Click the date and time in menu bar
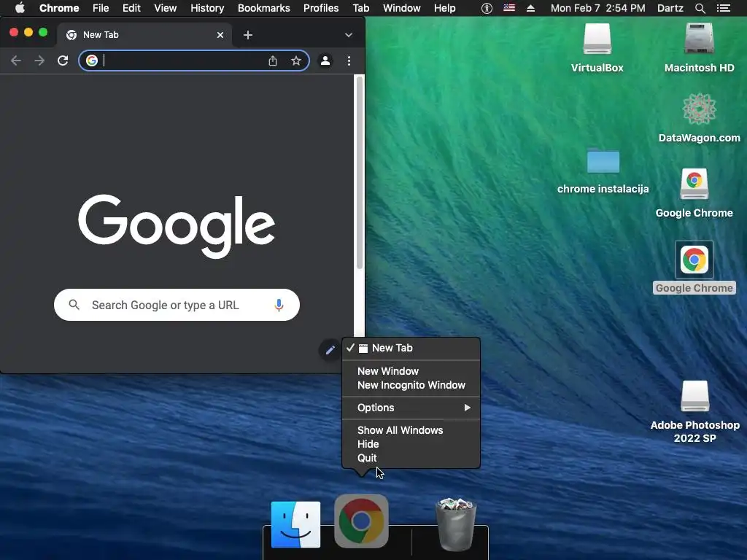Image resolution: width=747 pixels, height=560 pixels. pyautogui.click(x=598, y=8)
